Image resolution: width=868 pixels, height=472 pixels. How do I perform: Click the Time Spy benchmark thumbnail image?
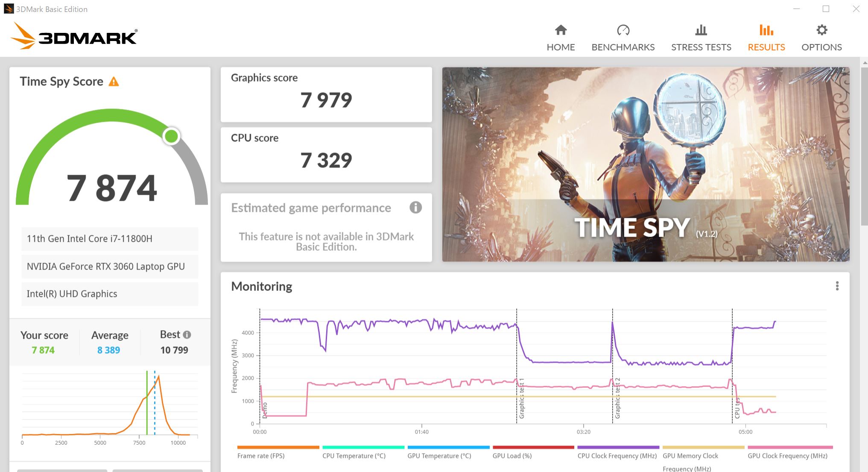click(646, 164)
